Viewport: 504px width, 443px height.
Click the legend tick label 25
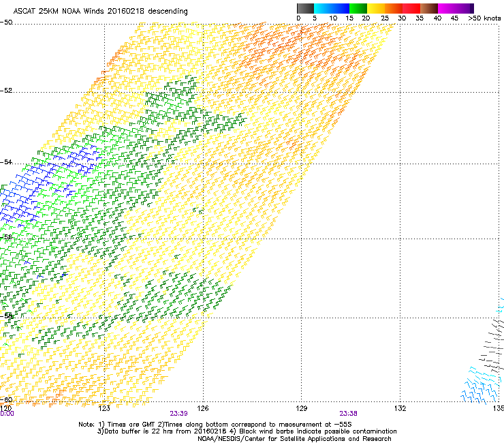click(385, 18)
